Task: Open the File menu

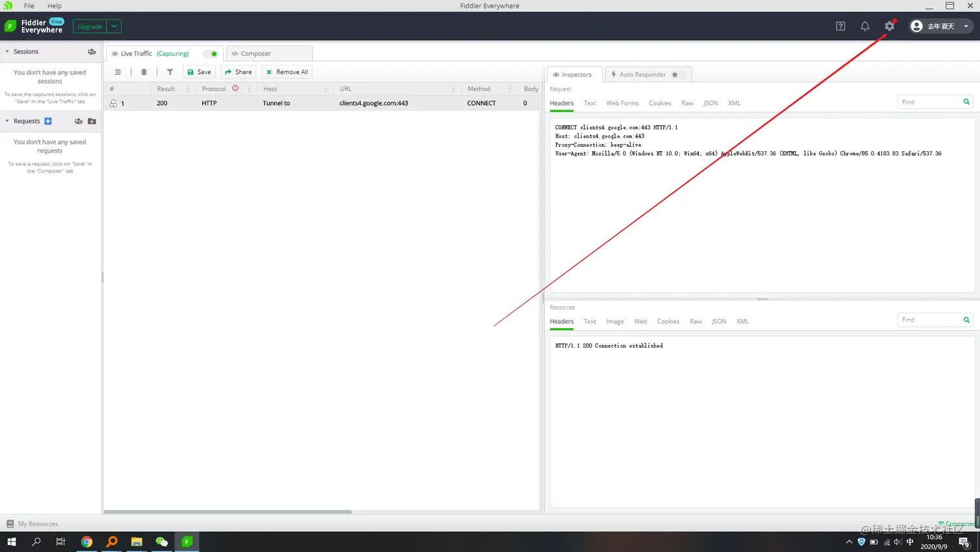Action: [29, 6]
